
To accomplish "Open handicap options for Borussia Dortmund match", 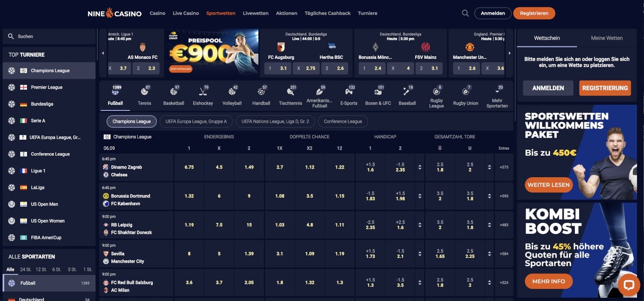I will coord(420,196).
